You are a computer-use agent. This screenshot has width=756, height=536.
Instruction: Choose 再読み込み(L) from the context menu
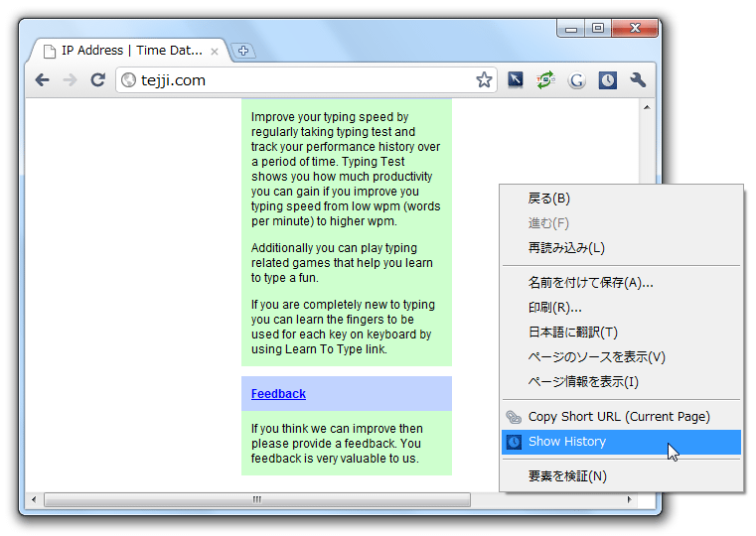click(622, 248)
